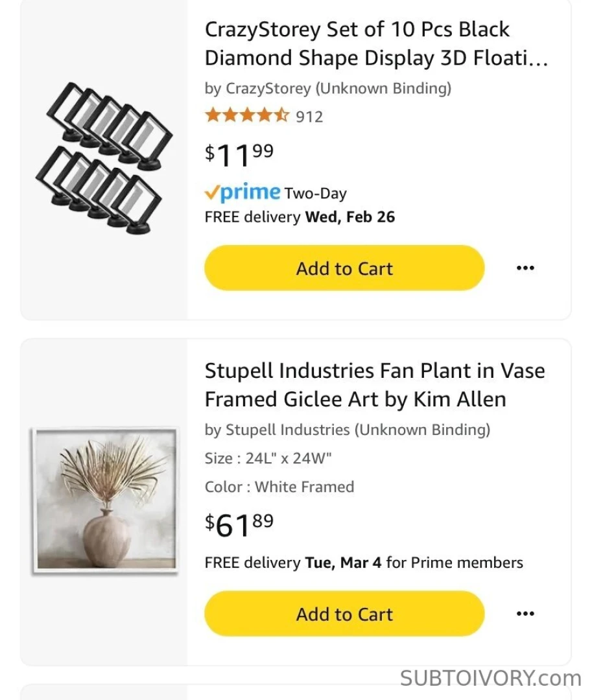Click the FREE delivery Tue, Mar 4 text
The image size is (592, 700).
pos(364,563)
